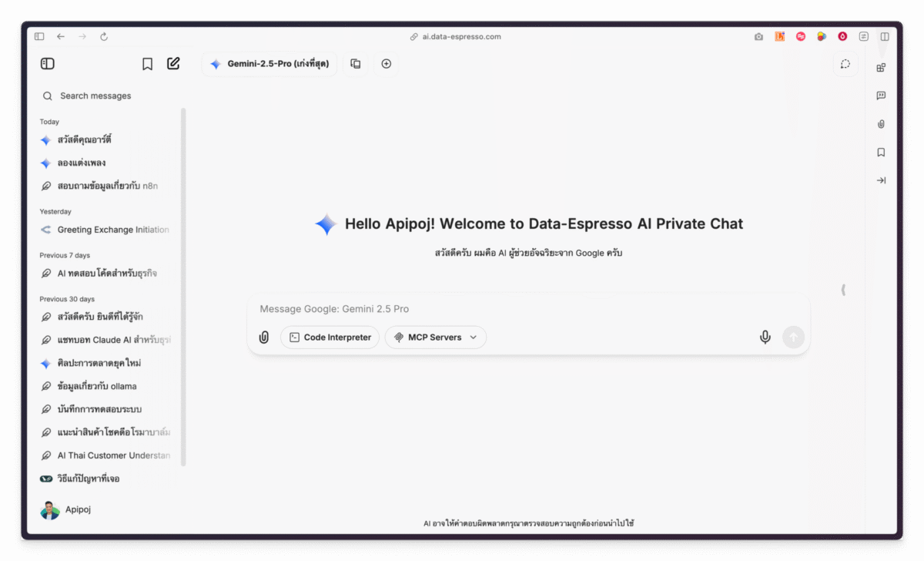Screen dimensions: 924x561
Task: Toggle temporary chat dashed-circle icon
Action: (x=845, y=64)
